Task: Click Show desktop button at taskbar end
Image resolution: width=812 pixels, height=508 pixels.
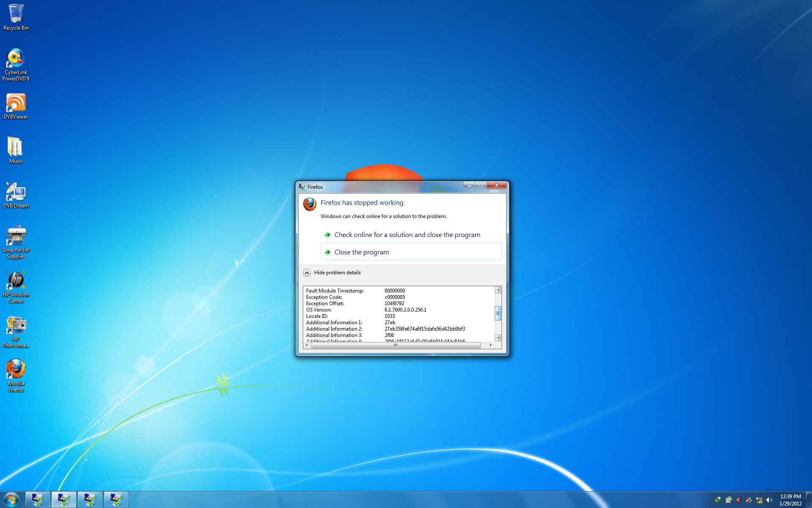Action: tap(809, 500)
